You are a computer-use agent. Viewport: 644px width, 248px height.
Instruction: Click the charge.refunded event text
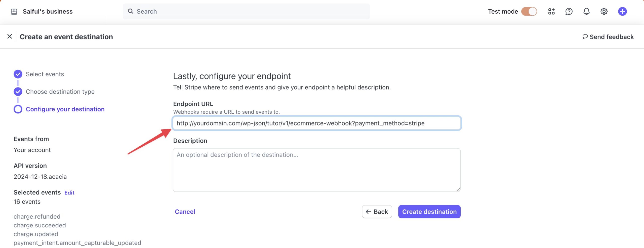(x=37, y=217)
